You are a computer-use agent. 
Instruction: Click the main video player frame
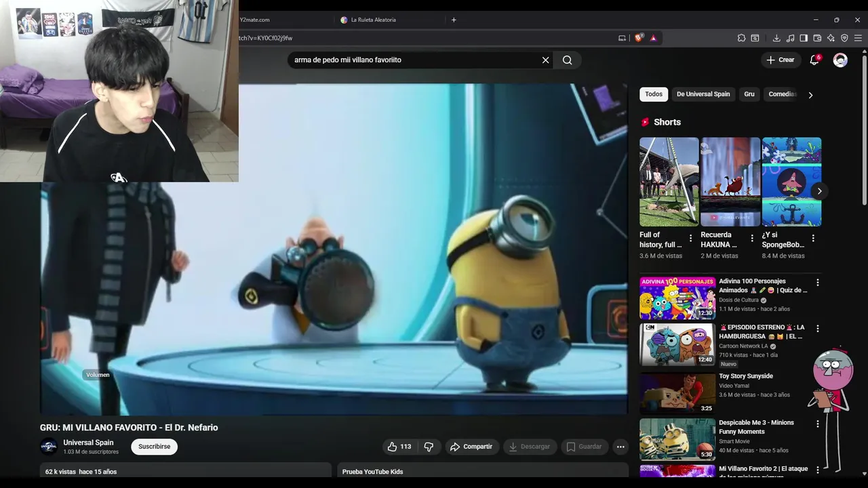click(x=334, y=249)
